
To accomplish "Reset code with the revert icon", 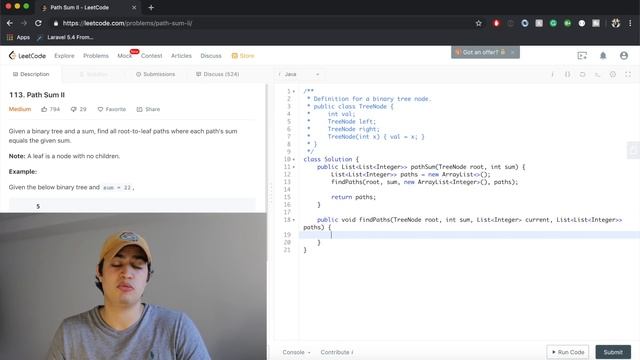I will click(x=582, y=74).
